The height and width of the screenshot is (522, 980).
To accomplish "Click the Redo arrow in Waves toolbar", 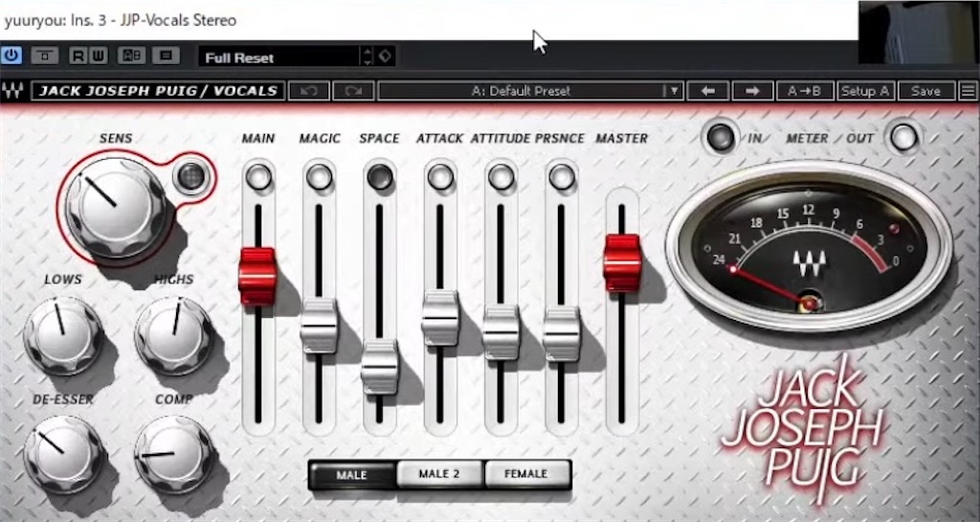I will click(353, 91).
